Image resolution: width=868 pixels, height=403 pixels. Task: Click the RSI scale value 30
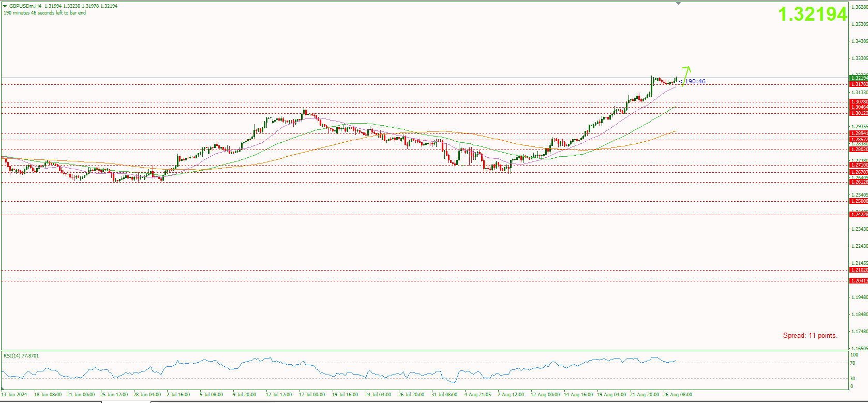(852, 379)
